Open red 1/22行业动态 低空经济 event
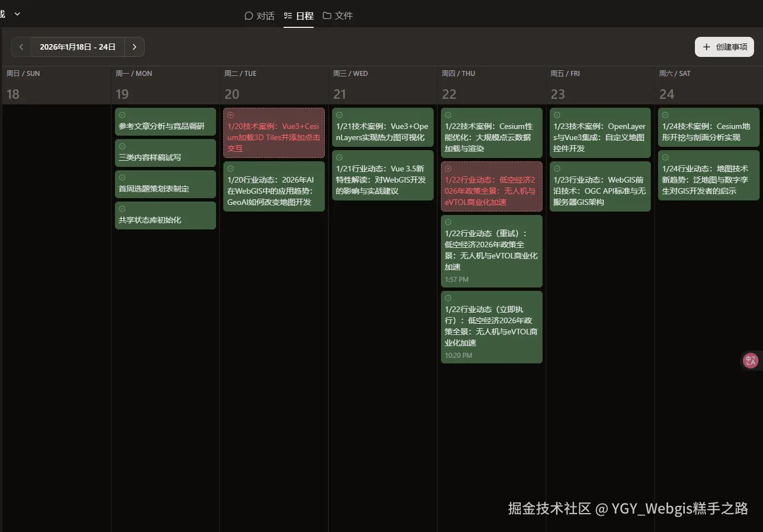 [x=492, y=186]
